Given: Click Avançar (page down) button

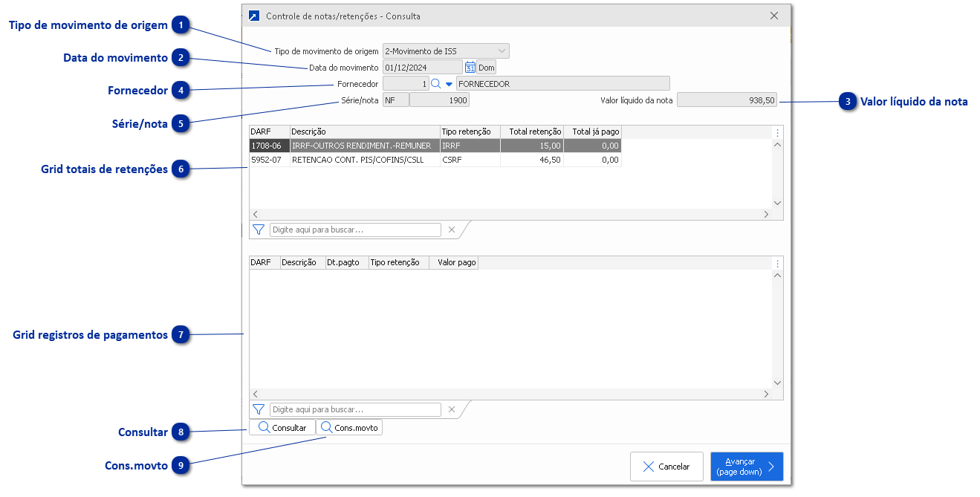Looking at the screenshot, I should coord(746,467).
